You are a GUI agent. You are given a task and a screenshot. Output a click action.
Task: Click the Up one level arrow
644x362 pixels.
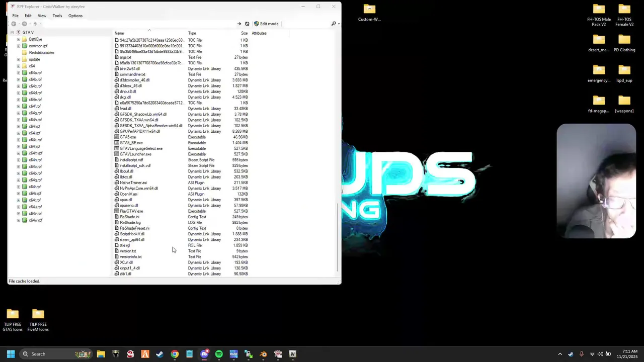coord(35,24)
